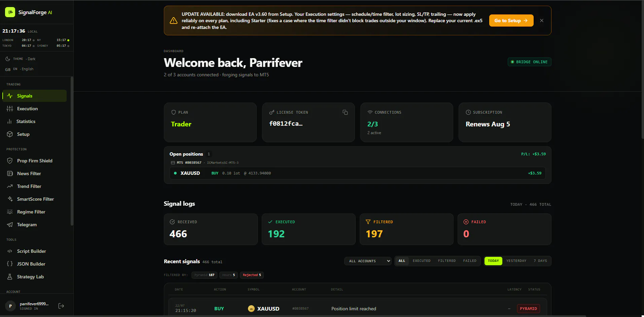Click the Executed checkmark icon
Screen dimensions: 644x317
coord(270,222)
